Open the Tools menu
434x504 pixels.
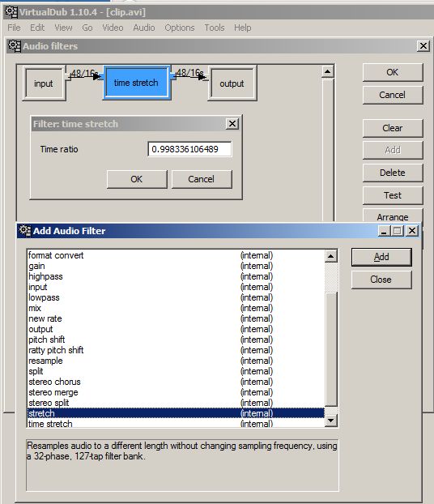[x=215, y=28]
